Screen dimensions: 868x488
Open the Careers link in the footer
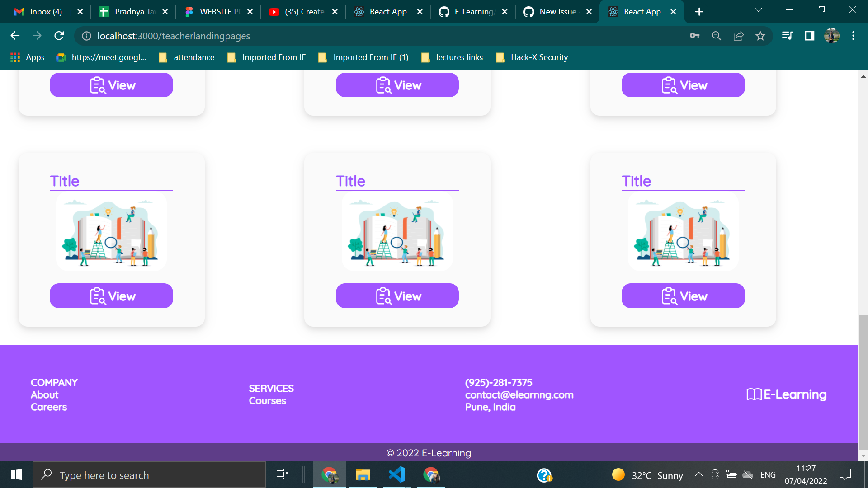coord(48,407)
